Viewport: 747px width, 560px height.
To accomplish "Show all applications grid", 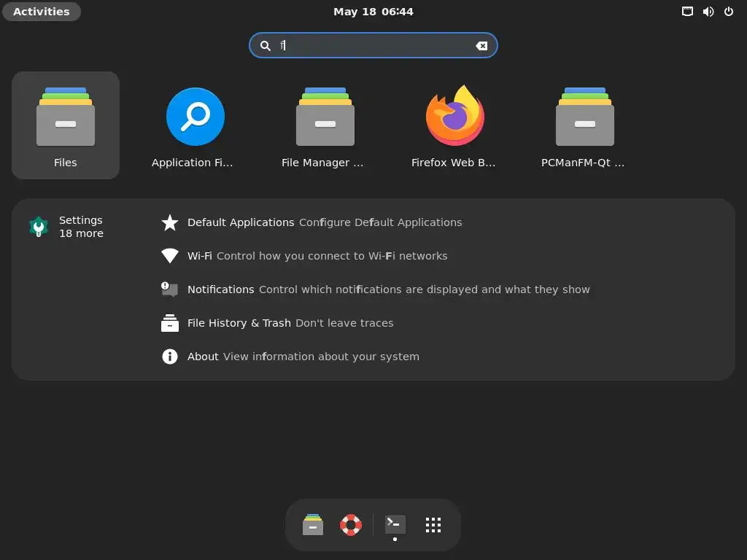I will pyautogui.click(x=433, y=525).
